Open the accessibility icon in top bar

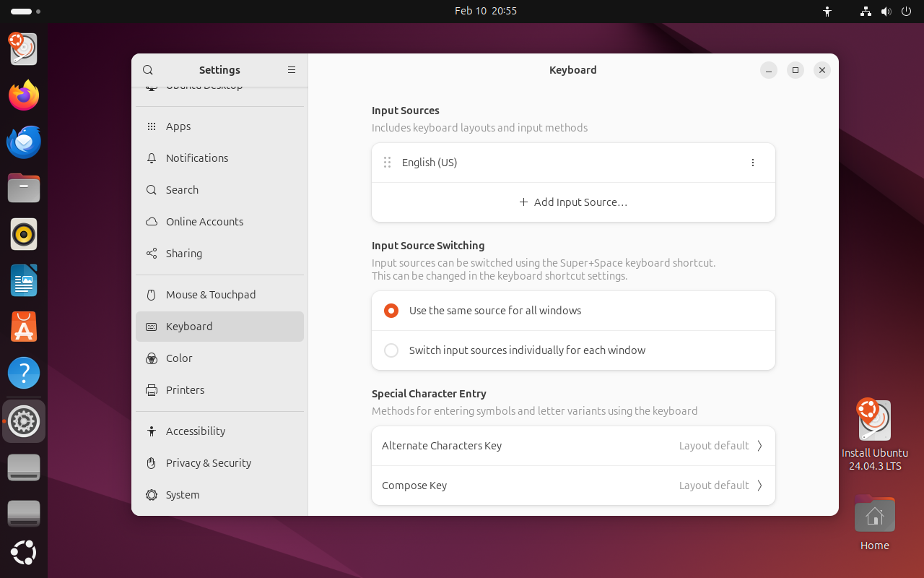click(827, 11)
